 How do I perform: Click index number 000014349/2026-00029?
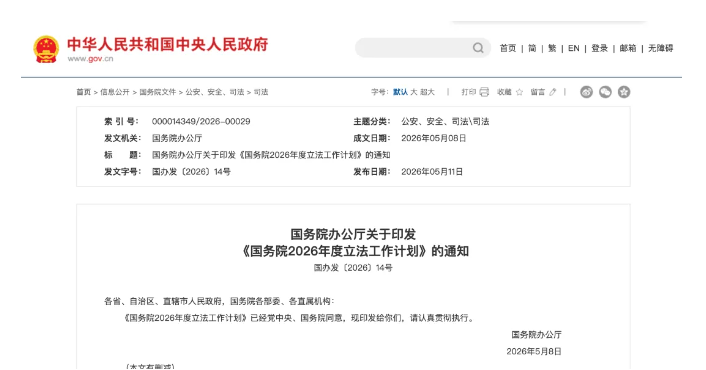(201, 121)
